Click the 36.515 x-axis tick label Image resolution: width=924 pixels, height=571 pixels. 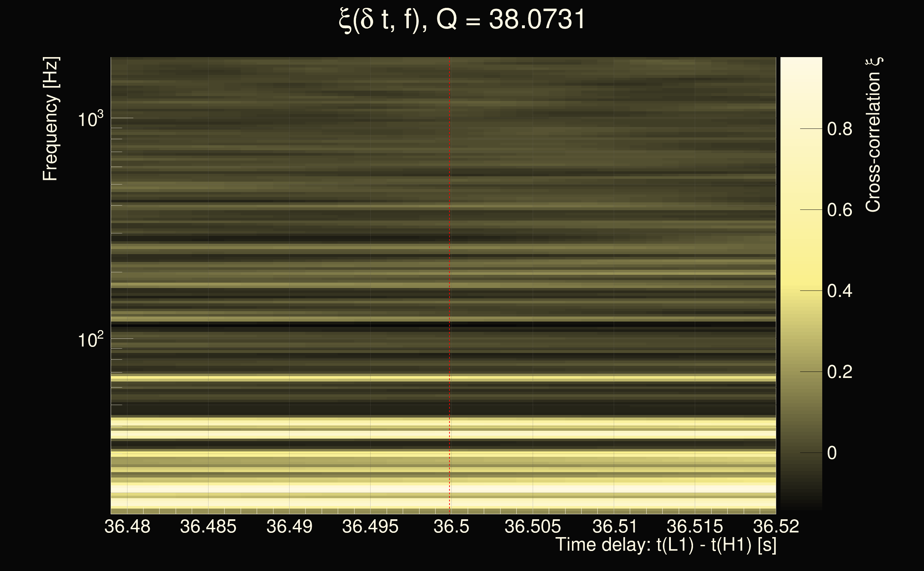tap(695, 526)
